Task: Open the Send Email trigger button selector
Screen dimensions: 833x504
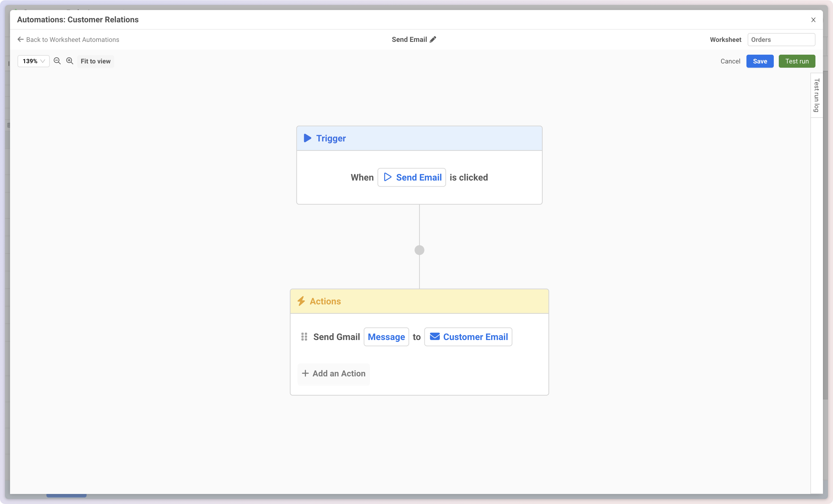Action: (x=411, y=177)
